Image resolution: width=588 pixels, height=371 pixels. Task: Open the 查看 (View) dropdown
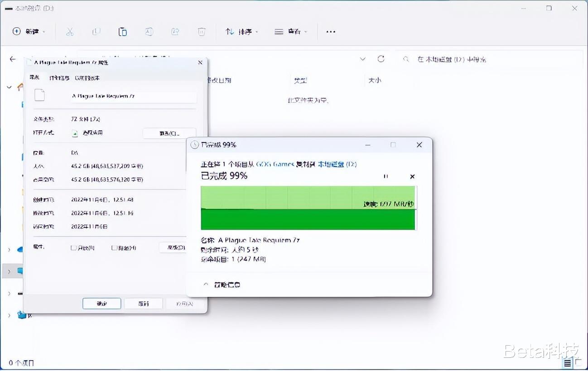(290, 31)
